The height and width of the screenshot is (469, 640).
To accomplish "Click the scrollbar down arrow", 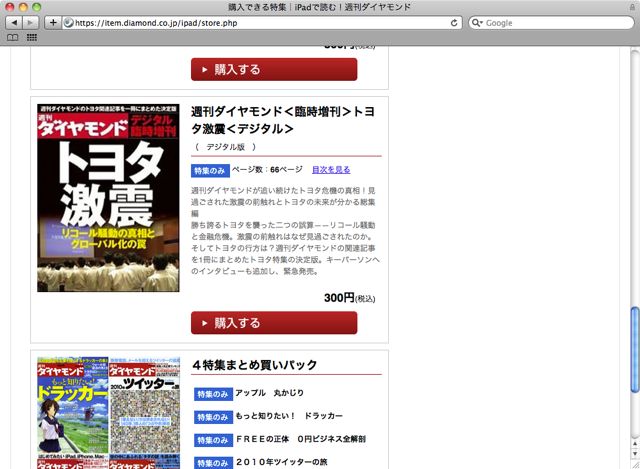I will pos(635,453).
